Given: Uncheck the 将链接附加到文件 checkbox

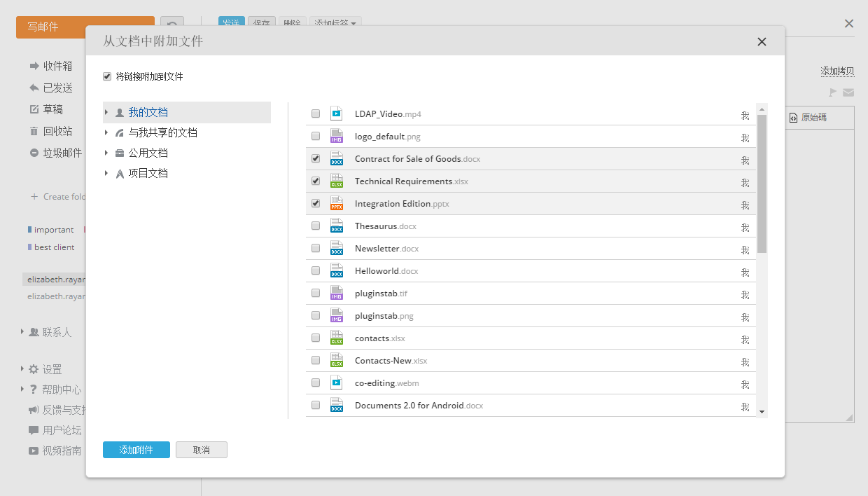Looking at the screenshot, I should tap(107, 76).
